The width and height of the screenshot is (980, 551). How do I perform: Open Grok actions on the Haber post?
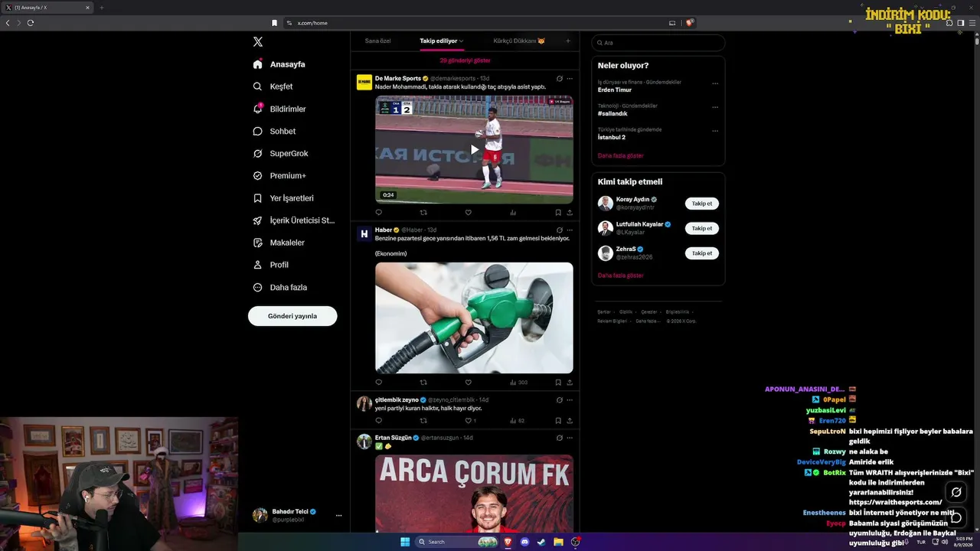tap(560, 230)
